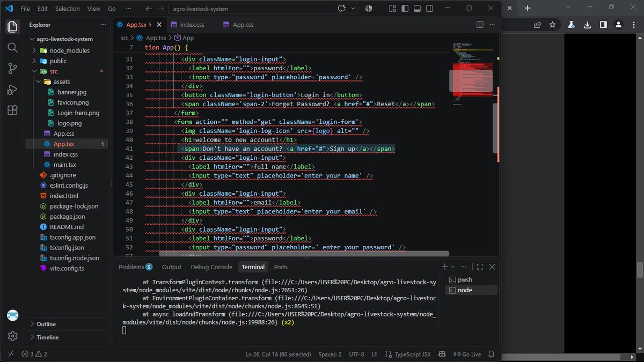This screenshot has width=644, height=362.
Task: Switch to the Ports panel tab
Action: (281, 267)
